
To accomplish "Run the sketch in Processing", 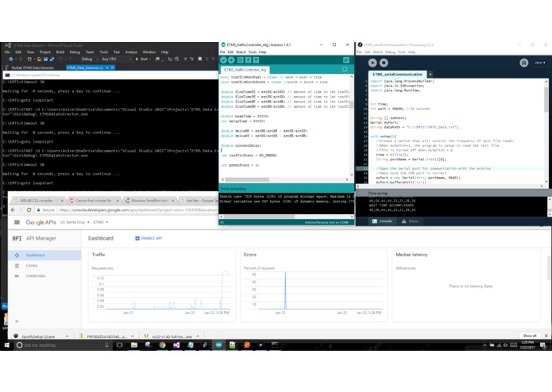I will 373,63.
